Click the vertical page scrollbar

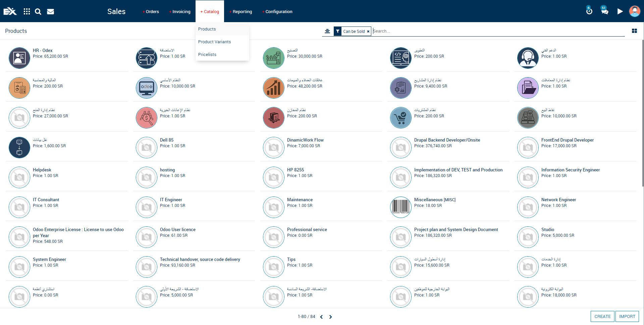tap(643, 113)
